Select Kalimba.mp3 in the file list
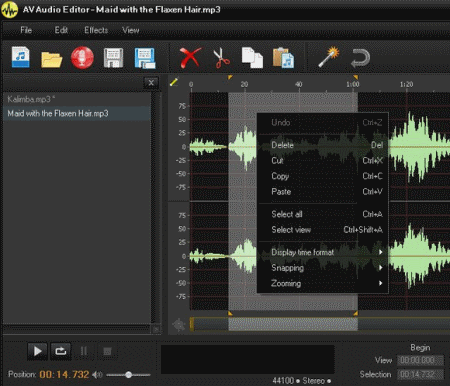 77,99
